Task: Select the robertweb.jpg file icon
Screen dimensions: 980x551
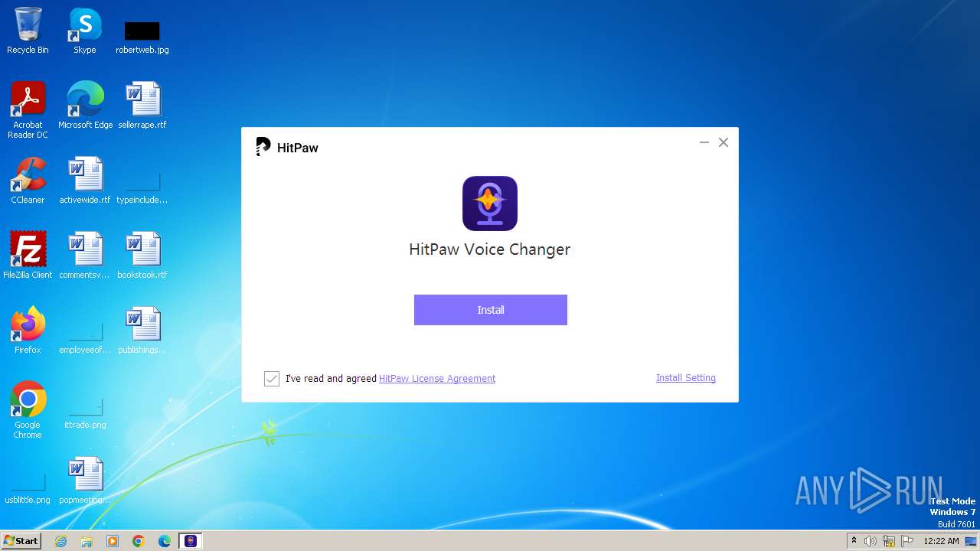Action: pyautogui.click(x=142, y=37)
